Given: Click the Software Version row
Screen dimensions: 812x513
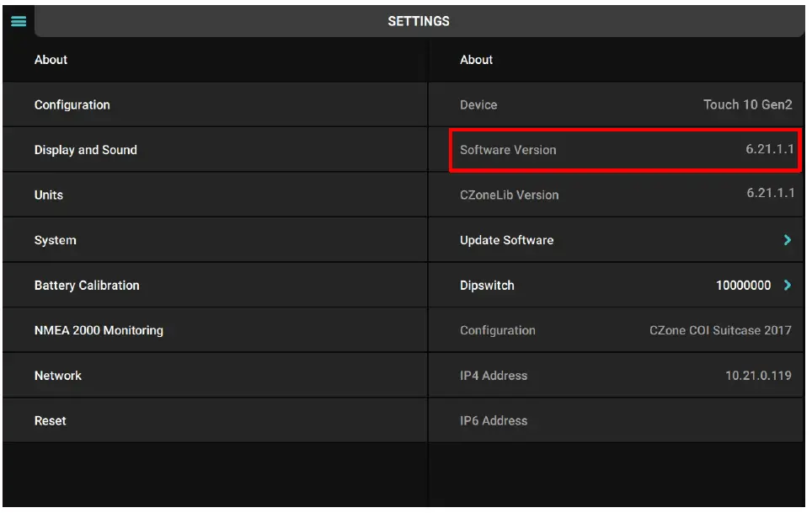Looking at the screenshot, I should click(625, 150).
